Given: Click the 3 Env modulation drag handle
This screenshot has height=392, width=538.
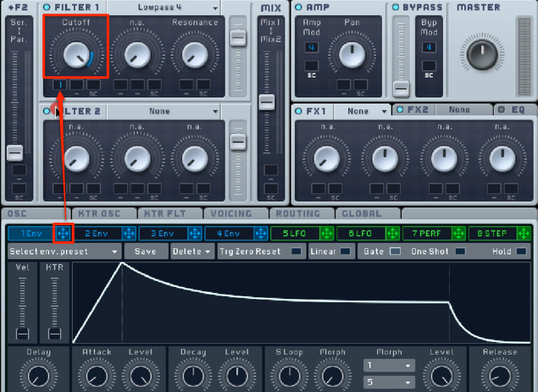Looking at the screenshot, I should pyautogui.click(x=195, y=234).
